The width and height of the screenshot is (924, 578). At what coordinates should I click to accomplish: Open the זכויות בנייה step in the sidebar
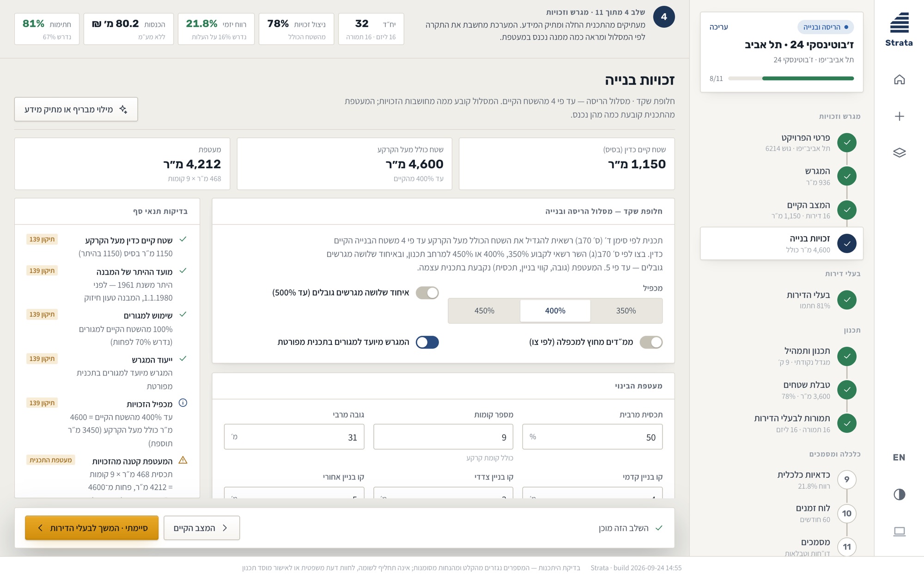coord(781,243)
